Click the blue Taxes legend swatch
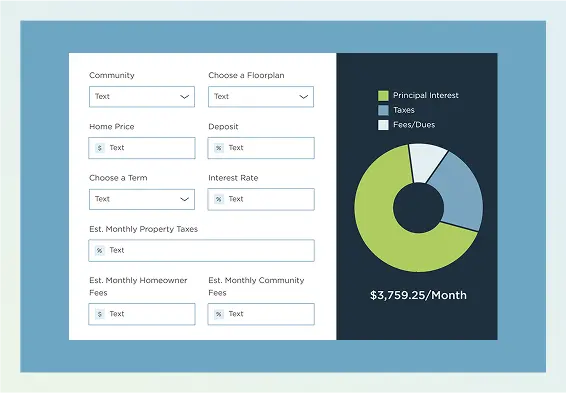566x393 pixels. [383, 110]
